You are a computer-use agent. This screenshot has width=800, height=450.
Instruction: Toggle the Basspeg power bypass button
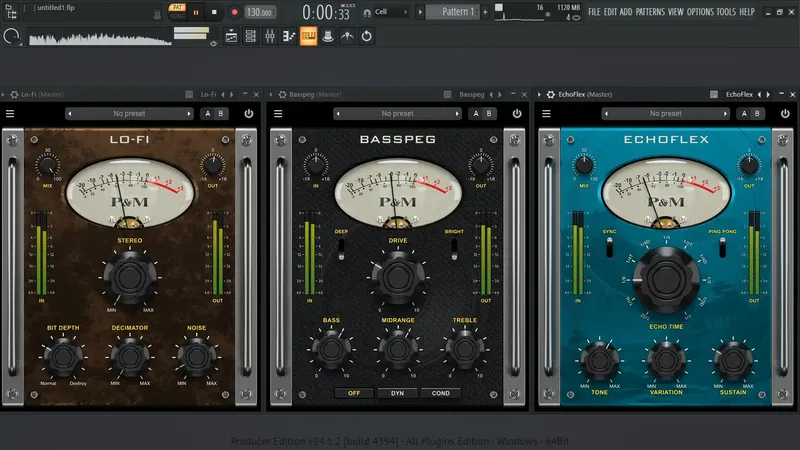click(517, 113)
